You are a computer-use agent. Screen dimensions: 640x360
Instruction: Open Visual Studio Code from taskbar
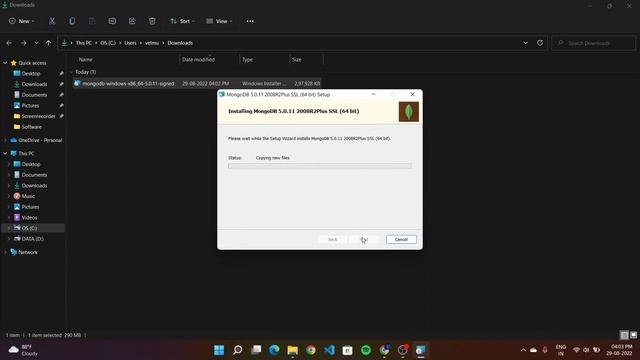pos(329,350)
